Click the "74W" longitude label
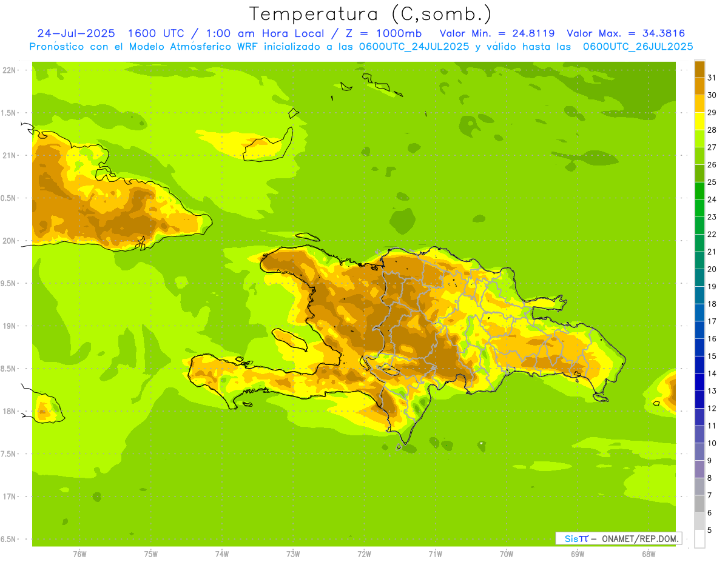 pos(222,555)
